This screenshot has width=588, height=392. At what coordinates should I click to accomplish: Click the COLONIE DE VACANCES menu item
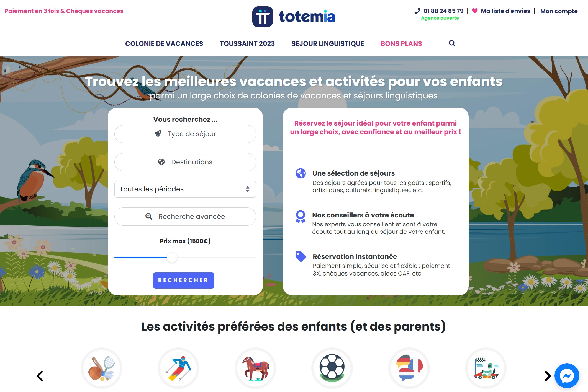pyautogui.click(x=163, y=43)
